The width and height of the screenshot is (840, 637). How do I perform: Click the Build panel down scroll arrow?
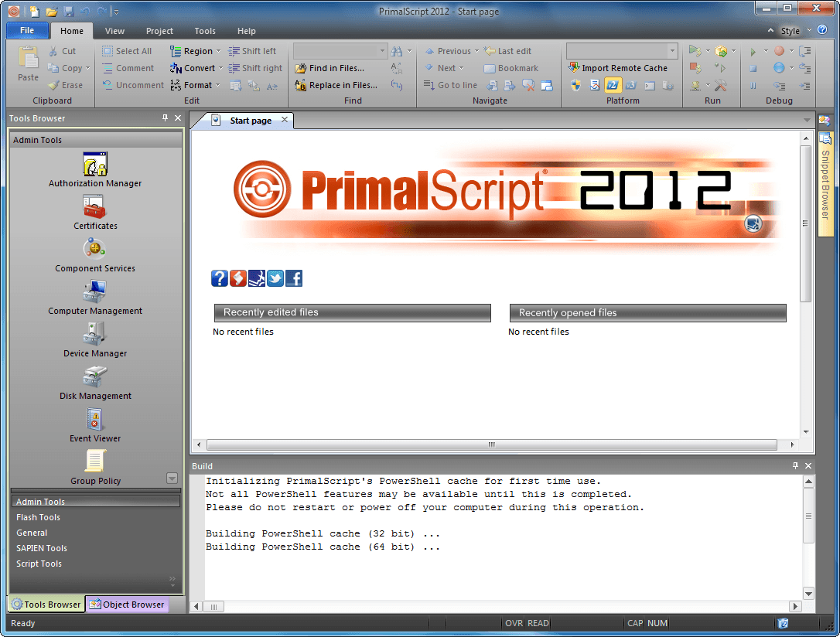[x=808, y=593]
